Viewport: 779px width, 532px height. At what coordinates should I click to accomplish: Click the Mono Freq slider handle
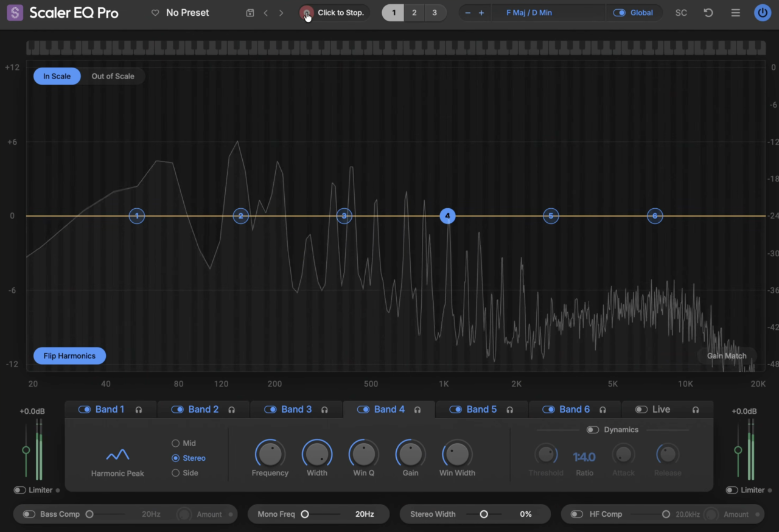click(305, 514)
